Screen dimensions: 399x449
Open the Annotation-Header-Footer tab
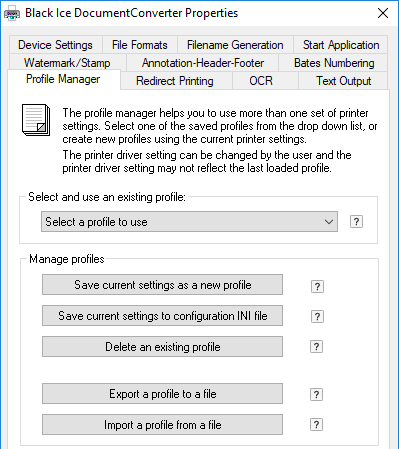(x=203, y=63)
